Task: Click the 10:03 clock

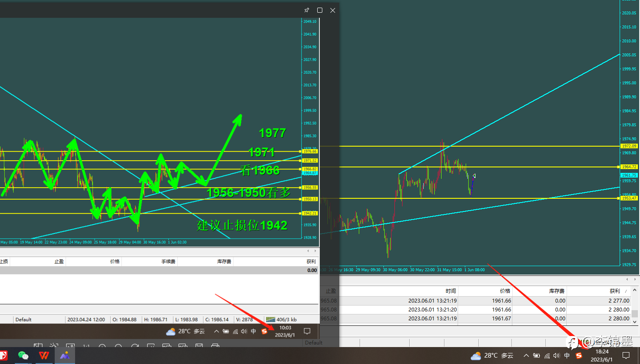Action: [x=285, y=331]
